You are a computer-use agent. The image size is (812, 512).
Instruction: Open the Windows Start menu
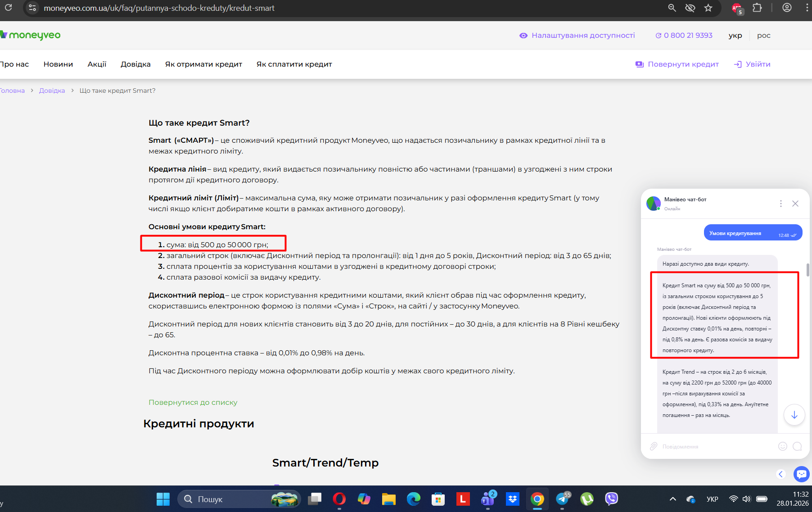[163, 499]
